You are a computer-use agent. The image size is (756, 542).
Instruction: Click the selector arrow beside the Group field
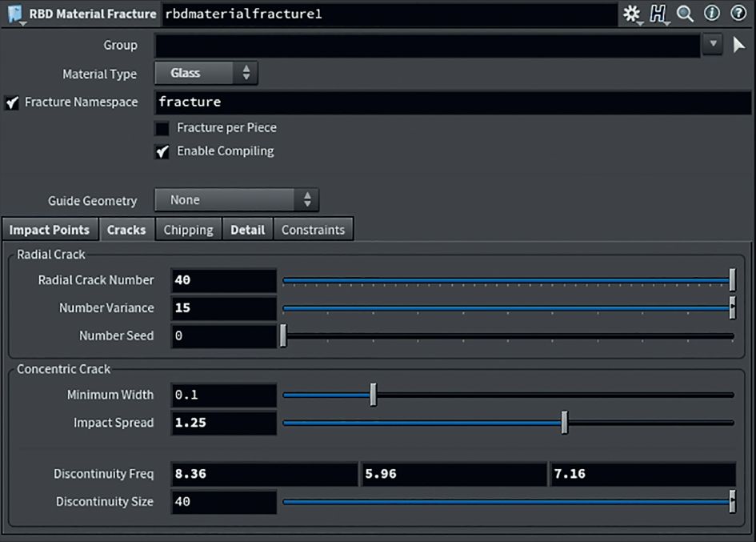point(739,45)
